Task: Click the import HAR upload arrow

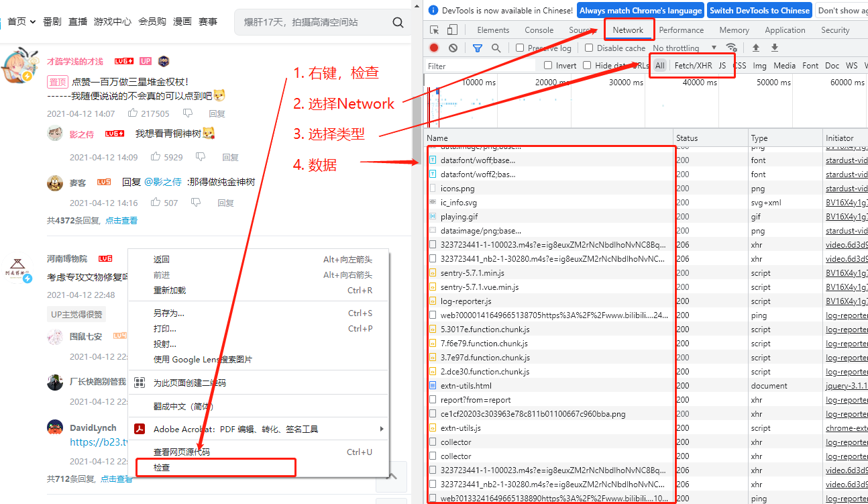Action: click(756, 48)
